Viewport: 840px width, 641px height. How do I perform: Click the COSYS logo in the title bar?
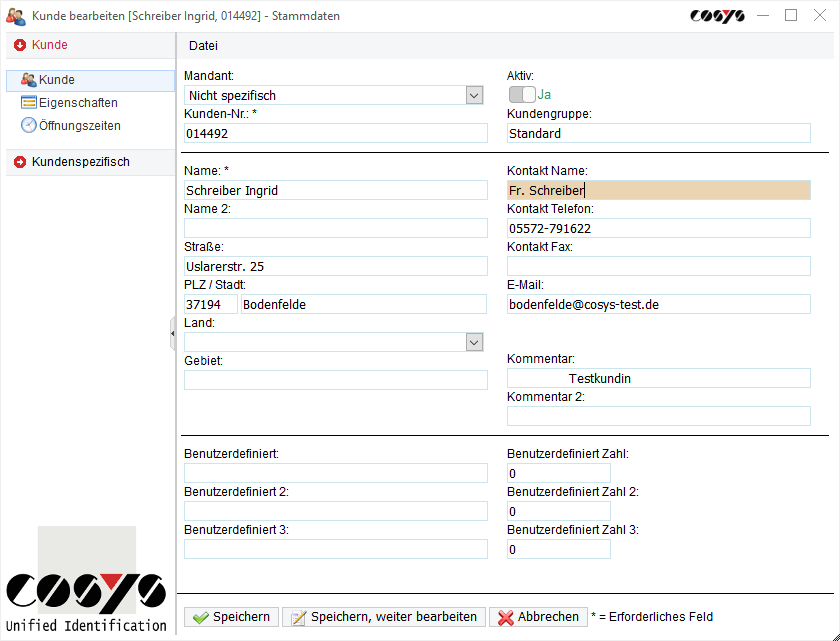(x=716, y=16)
